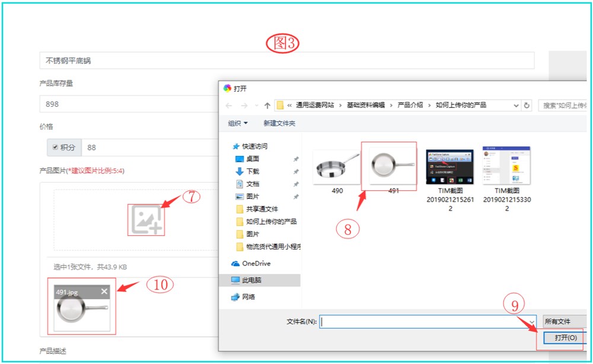This screenshot has height=364, width=593.
Task: Click the refresh icon beside the address bar
Action: click(527, 106)
